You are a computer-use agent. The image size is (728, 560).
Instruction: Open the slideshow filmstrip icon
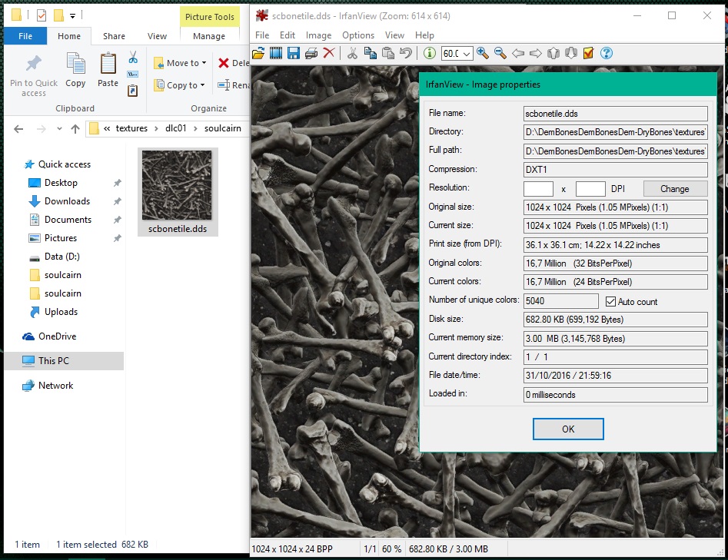[x=276, y=53]
